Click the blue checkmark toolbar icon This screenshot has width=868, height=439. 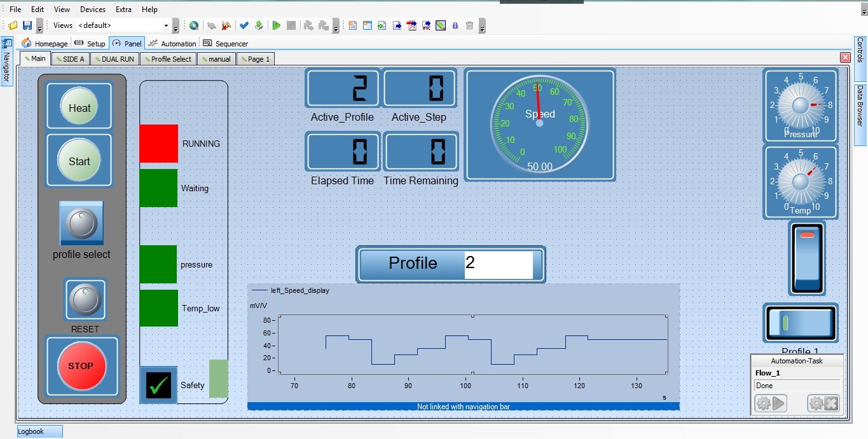[244, 25]
